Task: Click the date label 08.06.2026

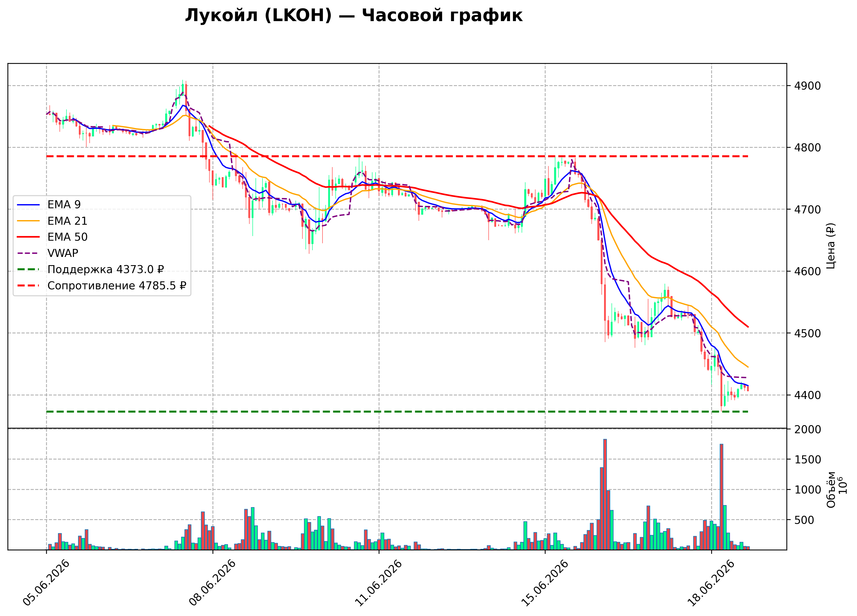Action: [212, 583]
